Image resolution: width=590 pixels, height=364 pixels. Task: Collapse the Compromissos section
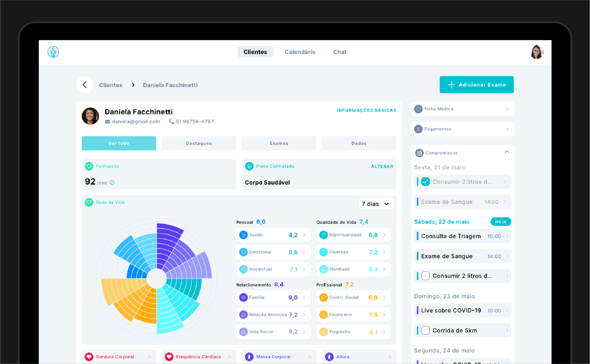(507, 152)
